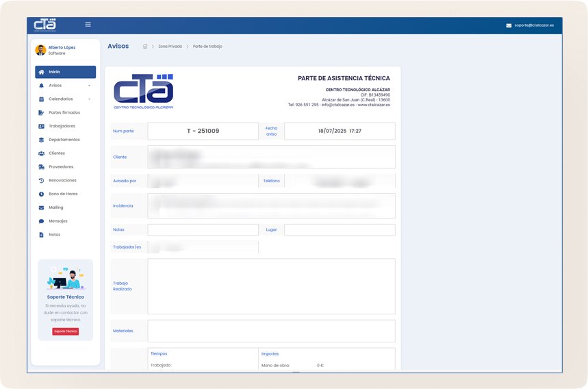Click the Incidencia text field
The width and height of the screenshot is (588, 389).
point(272,205)
